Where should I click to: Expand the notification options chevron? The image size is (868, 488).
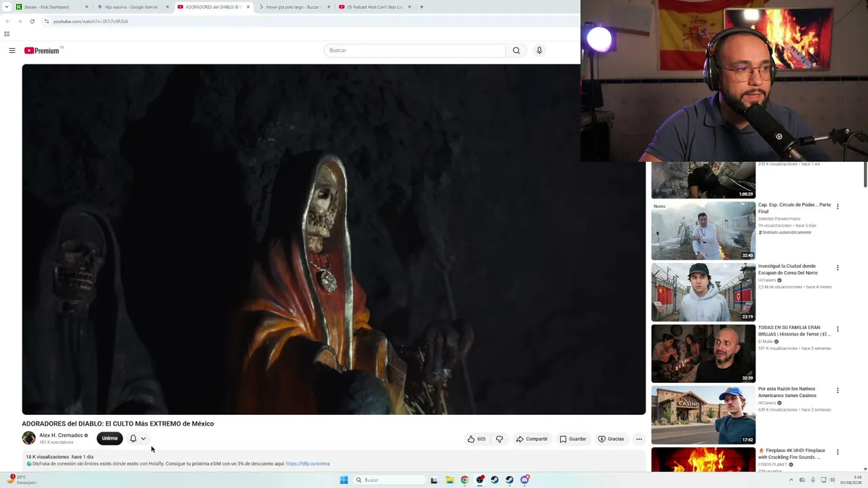[143, 439]
